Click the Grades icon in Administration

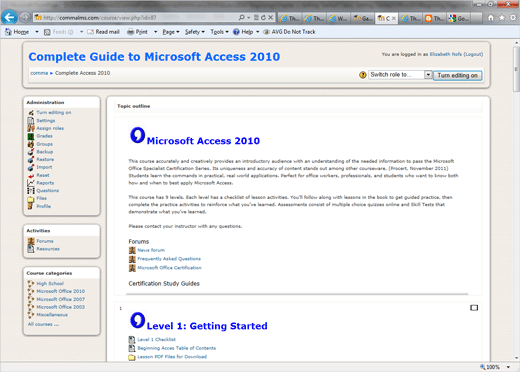click(31, 136)
